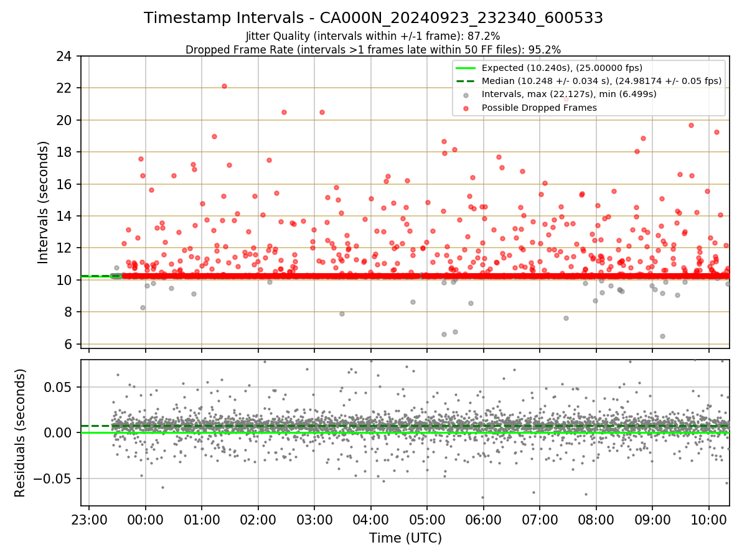
Task: Click the highest red dropped-frame point near 22 seconds
Action: (224, 86)
